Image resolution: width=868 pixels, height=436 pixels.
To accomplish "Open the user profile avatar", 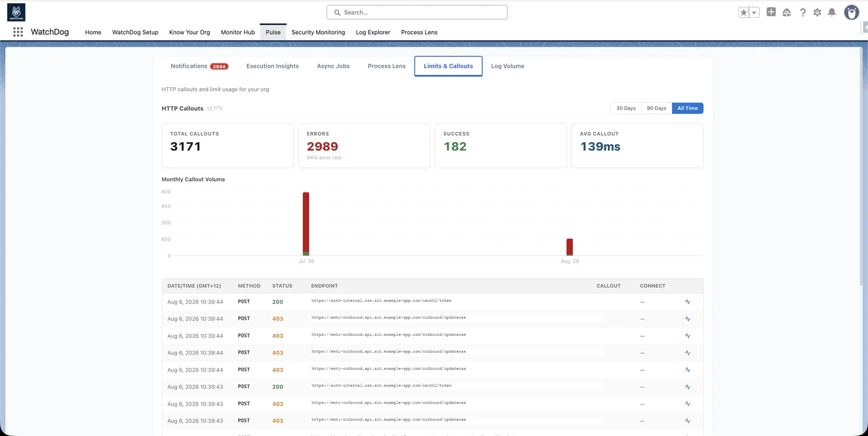I will tap(852, 12).
